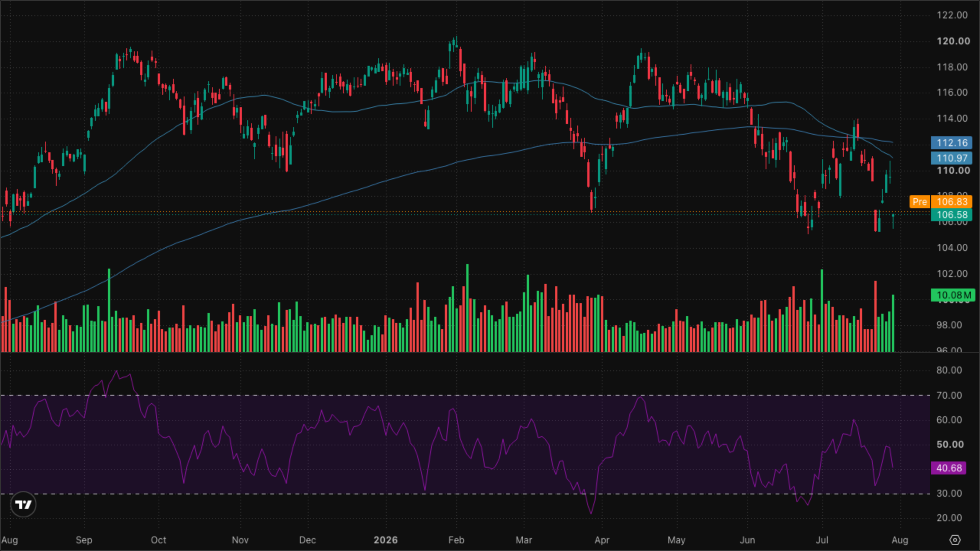Click the orange Pre 106.83 price label
Image resolution: width=980 pixels, height=551 pixels.
(x=941, y=202)
